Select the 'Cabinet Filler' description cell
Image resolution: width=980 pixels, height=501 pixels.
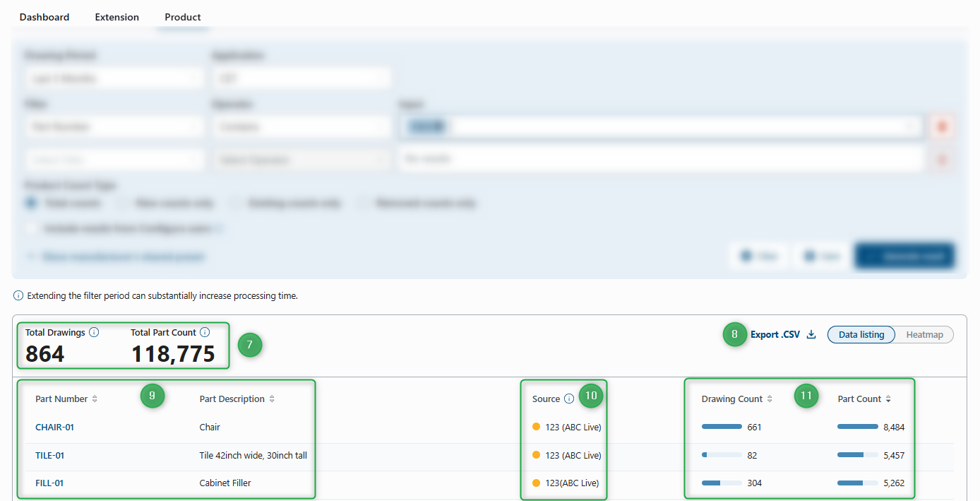(x=225, y=483)
